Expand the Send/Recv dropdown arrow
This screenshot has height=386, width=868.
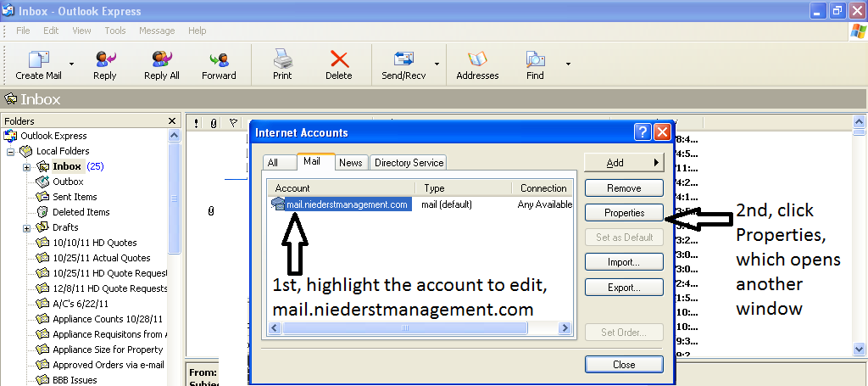click(x=437, y=64)
